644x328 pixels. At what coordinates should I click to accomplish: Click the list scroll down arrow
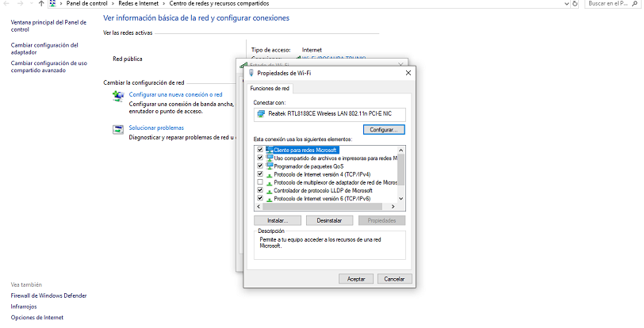pyautogui.click(x=401, y=199)
